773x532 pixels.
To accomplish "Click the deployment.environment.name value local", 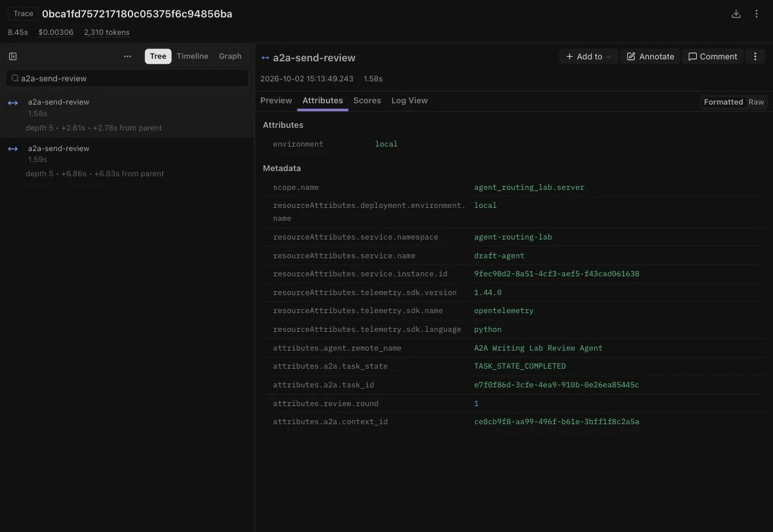I will [485, 205].
